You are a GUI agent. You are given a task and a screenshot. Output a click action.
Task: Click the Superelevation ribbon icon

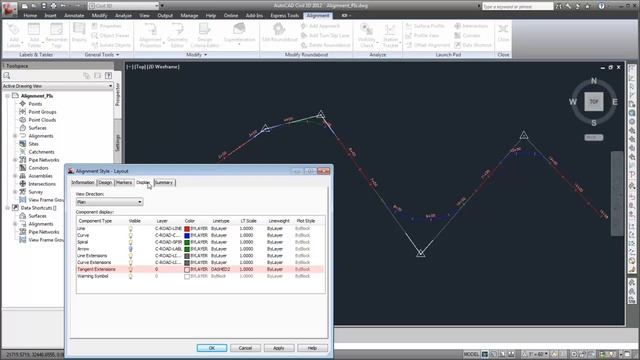pos(239,33)
